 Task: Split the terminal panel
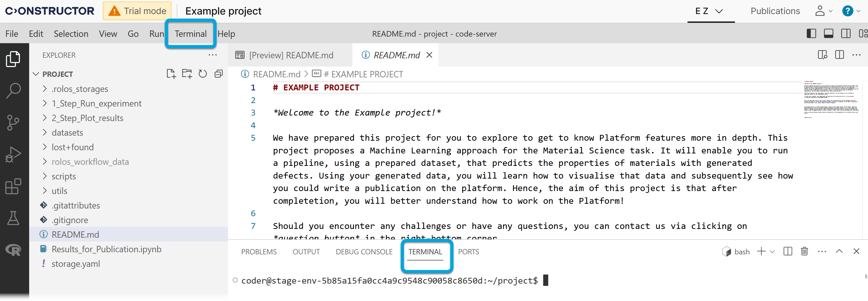(x=787, y=251)
